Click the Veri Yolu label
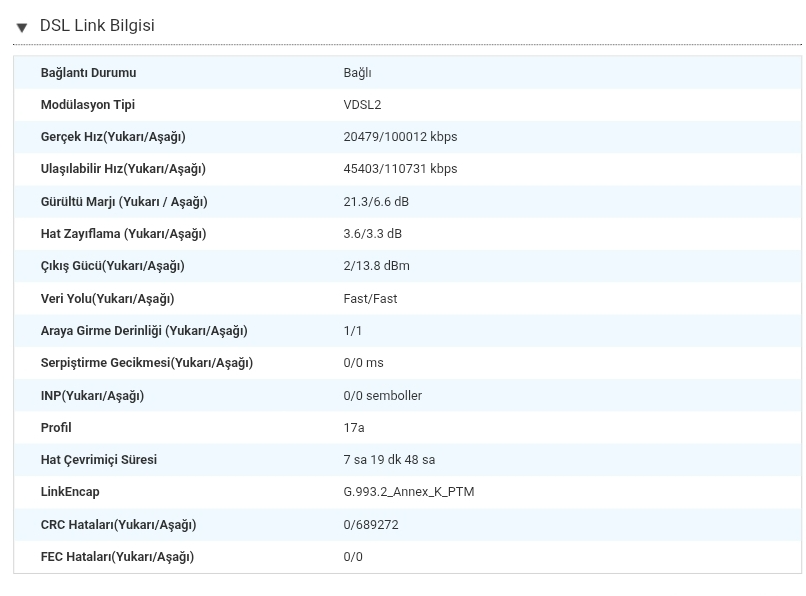 pos(107,299)
